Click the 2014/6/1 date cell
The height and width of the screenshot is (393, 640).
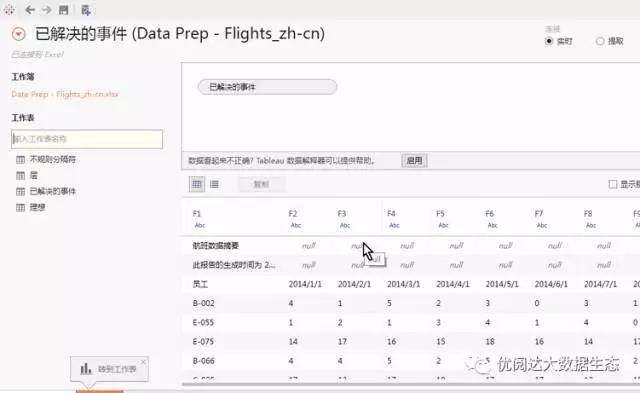pos(551,284)
